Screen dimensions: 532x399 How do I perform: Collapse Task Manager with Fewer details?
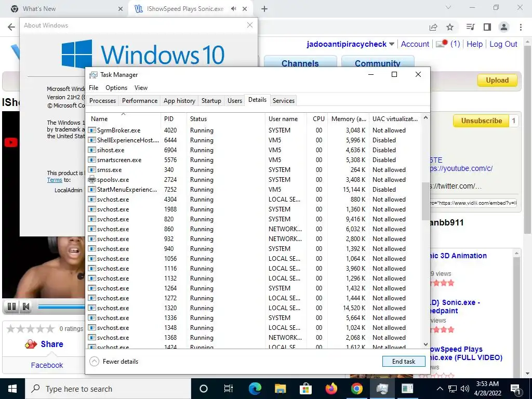point(114,362)
